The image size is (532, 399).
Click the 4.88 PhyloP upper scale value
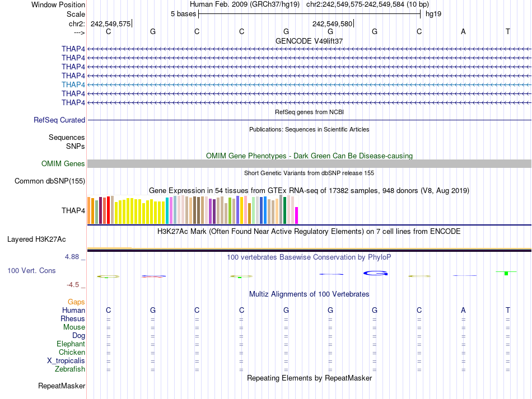point(72,257)
